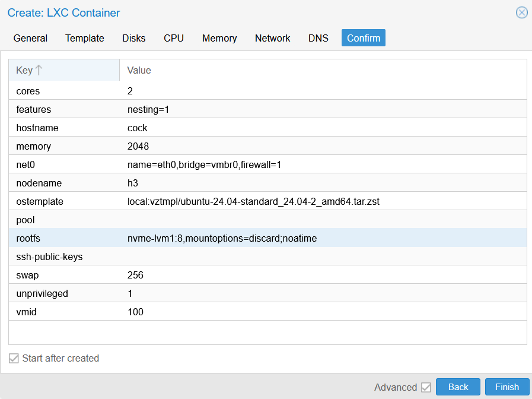
Task: Switch to the Template tab
Action: click(84, 38)
